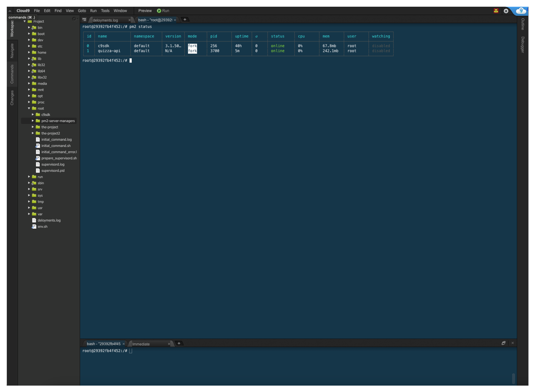Open the Find menu
Image resolution: width=535 pixels, height=392 pixels.
pos(58,11)
